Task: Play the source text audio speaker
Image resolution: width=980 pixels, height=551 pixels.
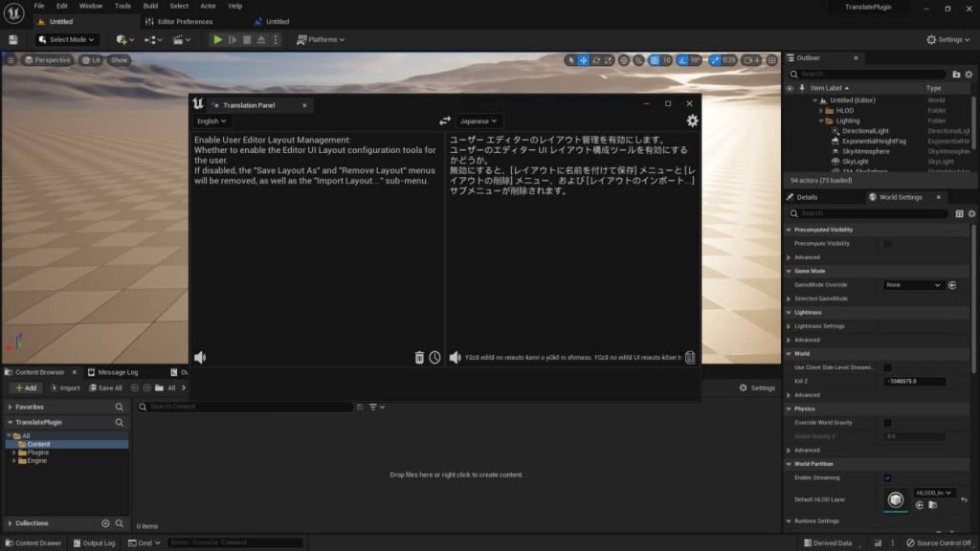Action: point(200,358)
